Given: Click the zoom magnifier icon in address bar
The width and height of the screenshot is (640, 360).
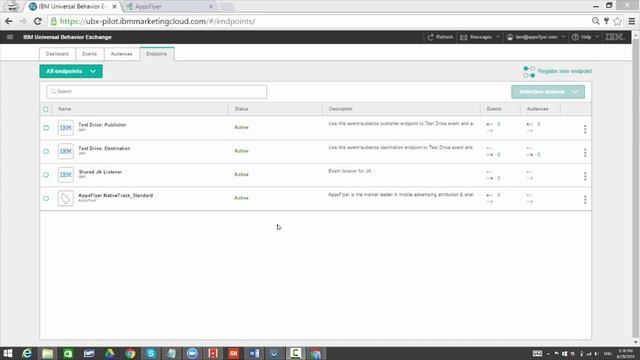Looking at the screenshot, I should (596, 21).
